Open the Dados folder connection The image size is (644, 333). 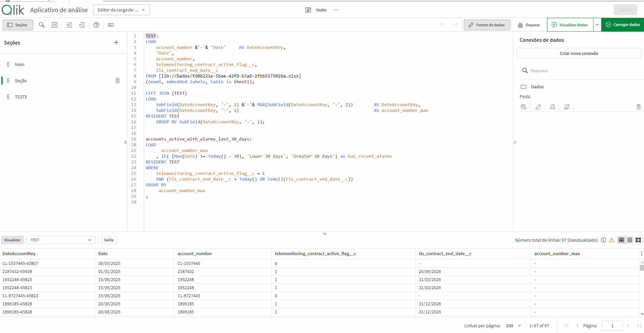point(537,87)
